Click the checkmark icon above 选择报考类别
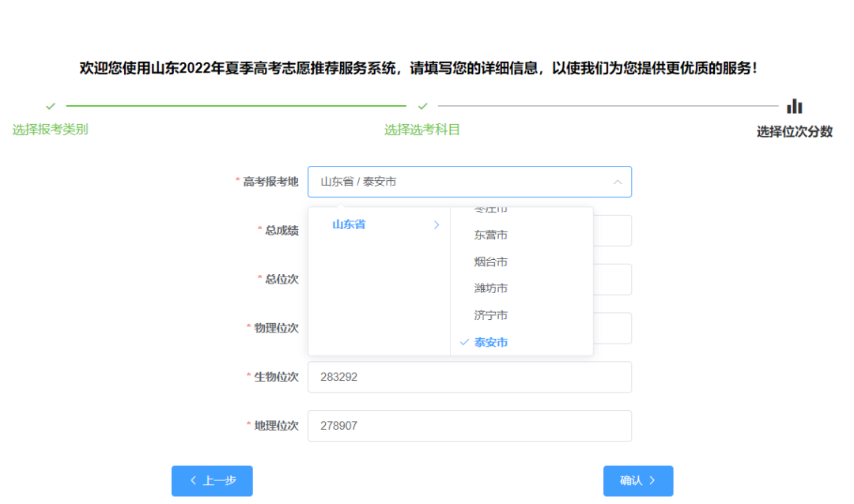 (50, 104)
